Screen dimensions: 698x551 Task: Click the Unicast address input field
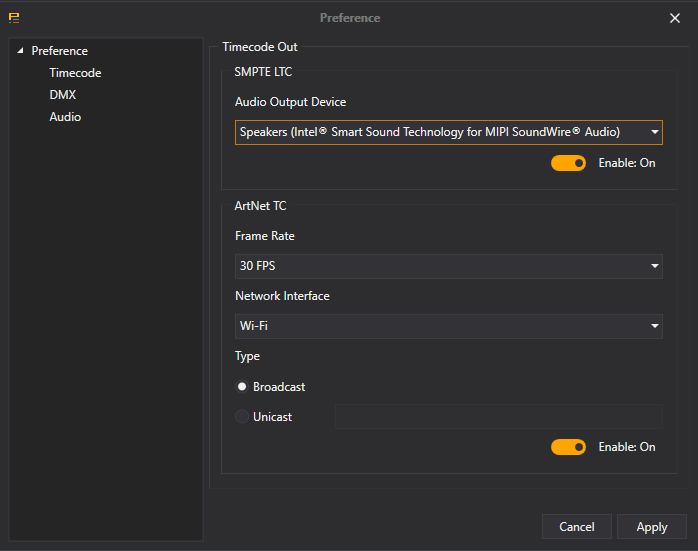[498, 417]
